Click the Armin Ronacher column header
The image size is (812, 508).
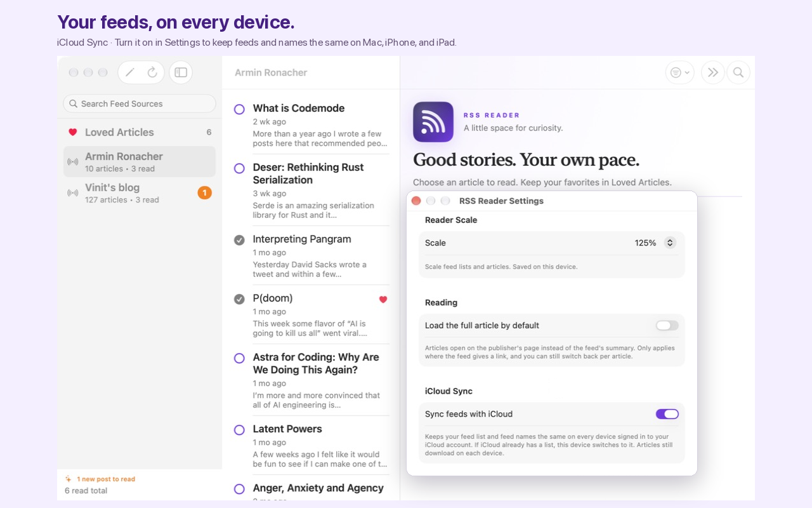tap(271, 72)
